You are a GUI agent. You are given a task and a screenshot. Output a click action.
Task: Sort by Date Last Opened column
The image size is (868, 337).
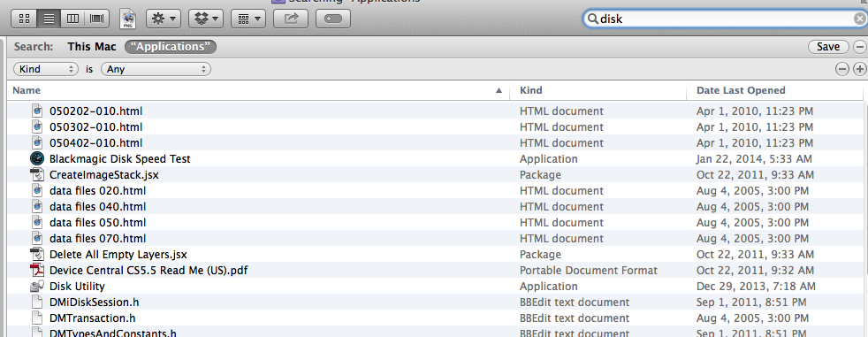click(741, 90)
